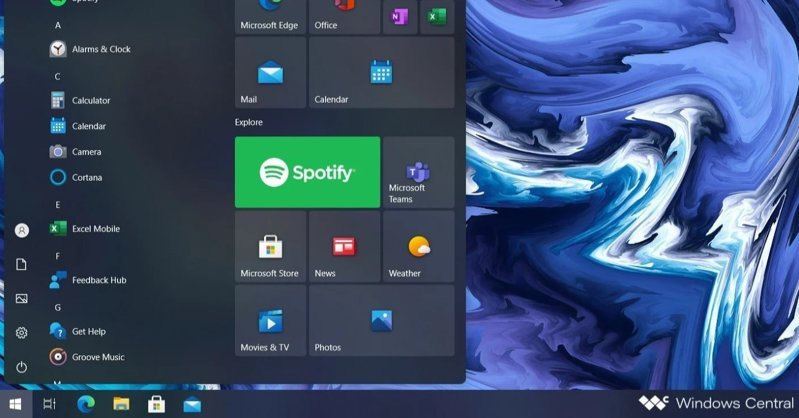Image resolution: width=799 pixels, height=418 pixels.
Task: Open Microsoft Store on the taskbar
Action: pos(156,405)
